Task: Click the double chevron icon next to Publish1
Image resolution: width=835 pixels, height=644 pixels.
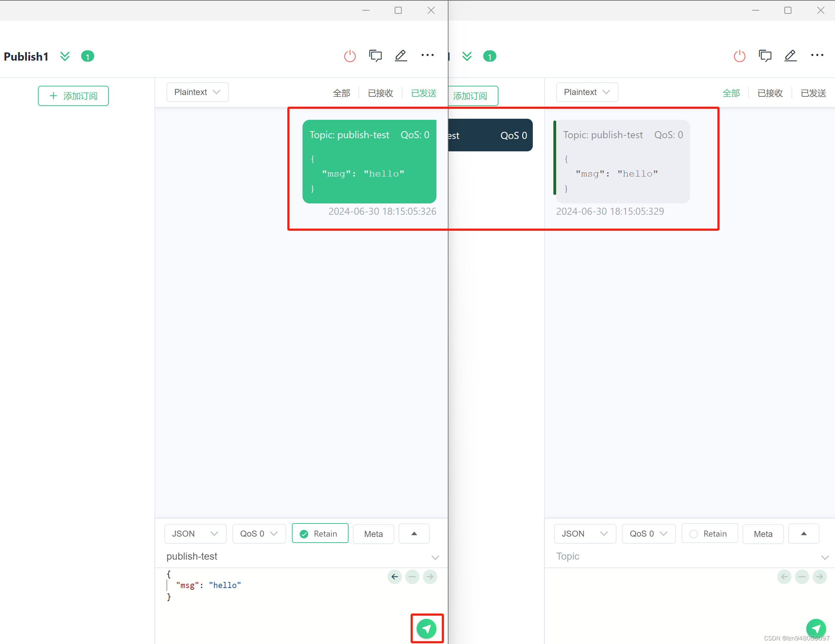Action: click(65, 56)
